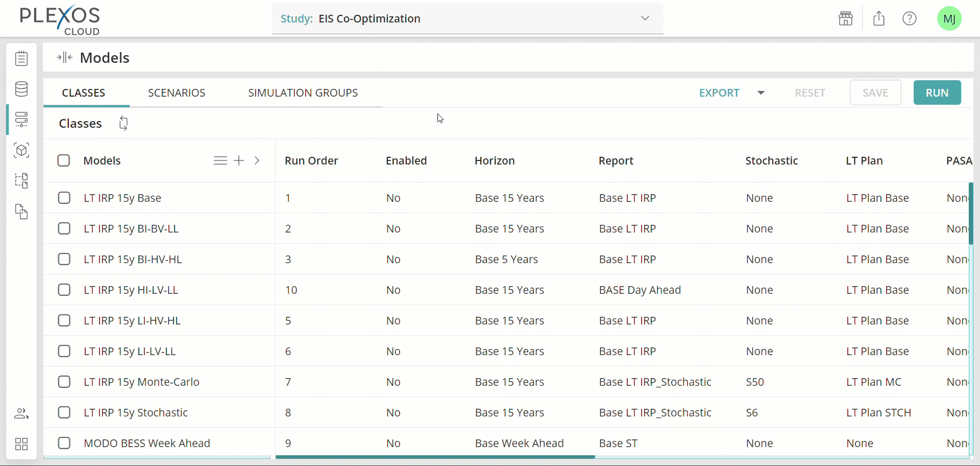980x466 pixels.
Task: Click the Enabled column header
Action: [x=406, y=160]
